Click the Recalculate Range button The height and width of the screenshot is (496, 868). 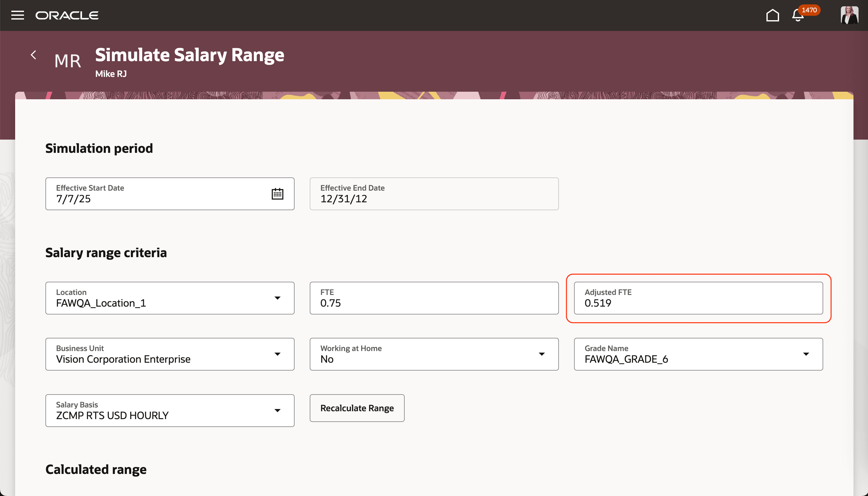[x=357, y=408]
